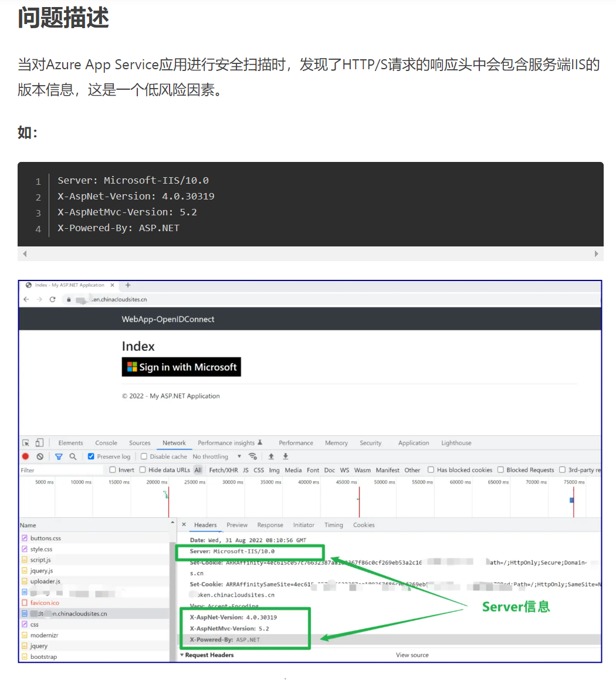The image size is (616, 680).
Task: Open network search magnifier icon
Action: (x=73, y=456)
